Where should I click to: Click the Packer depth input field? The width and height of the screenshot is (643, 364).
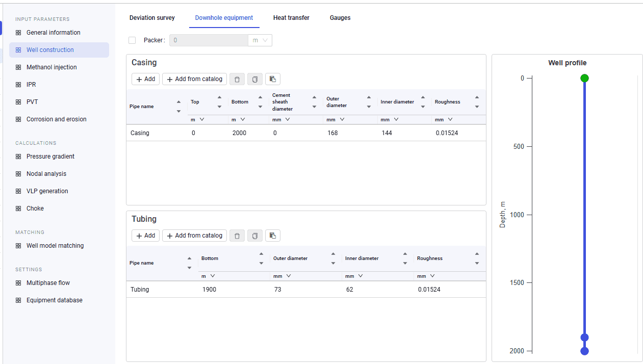click(209, 40)
